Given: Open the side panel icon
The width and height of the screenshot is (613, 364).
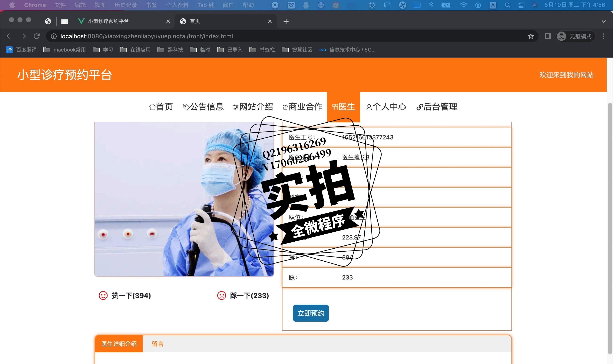Looking at the screenshot, I should click(x=547, y=36).
